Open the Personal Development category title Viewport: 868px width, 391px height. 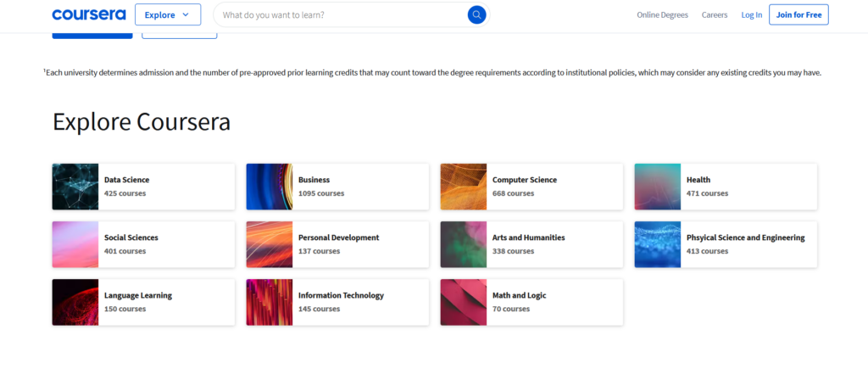click(339, 237)
